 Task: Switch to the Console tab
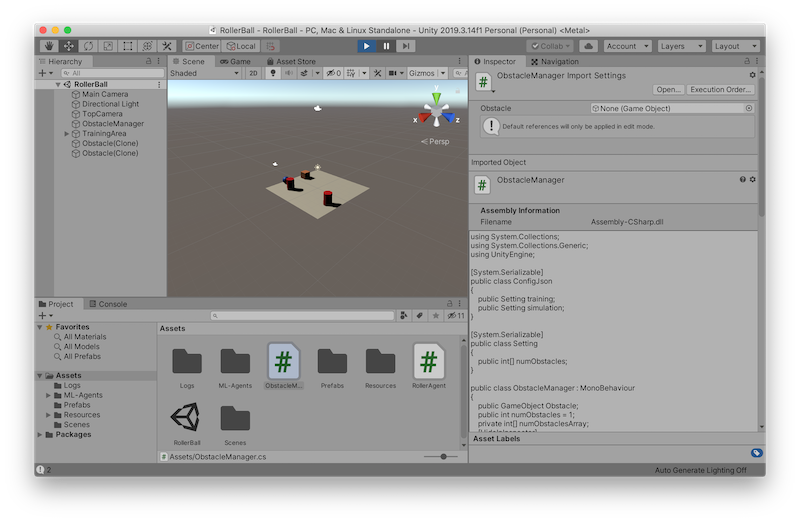(108, 304)
